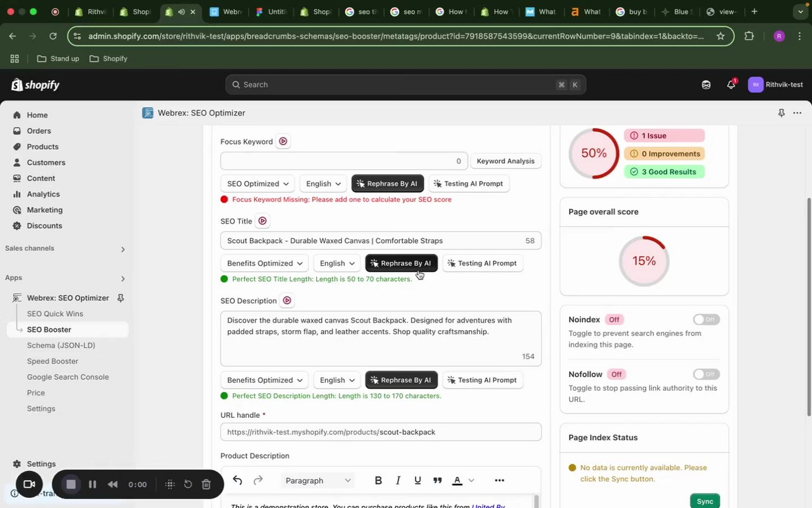Viewport: 812px width, 508px height.
Task: Delete the recording with trash icon
Action: click(x=206, y=485)
